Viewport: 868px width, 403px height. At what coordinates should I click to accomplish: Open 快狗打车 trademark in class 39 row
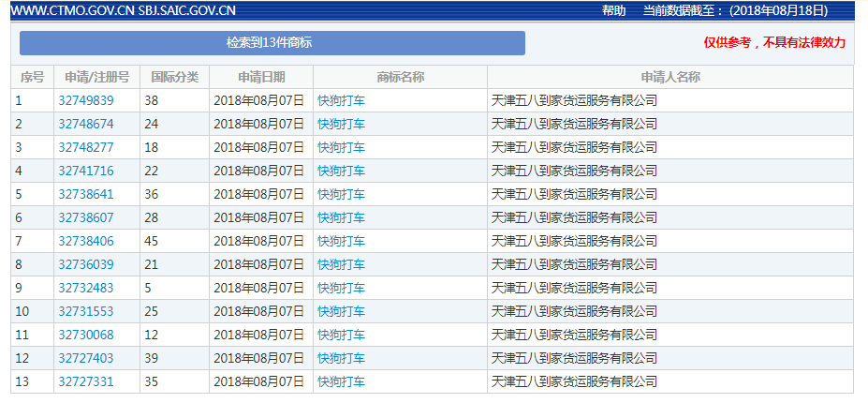(x=342, y=359)
